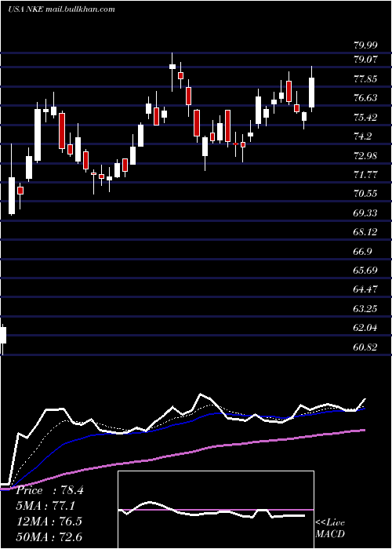Click the 70.55 price axis label
Screen dimensions: 392x549
point(366,194)
